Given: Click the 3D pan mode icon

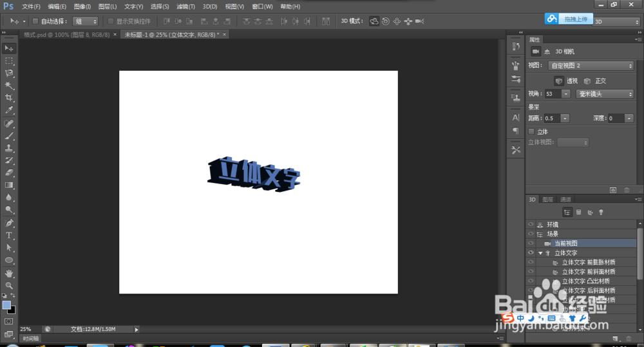Looking at the screenshot, I should click(397, 21).
